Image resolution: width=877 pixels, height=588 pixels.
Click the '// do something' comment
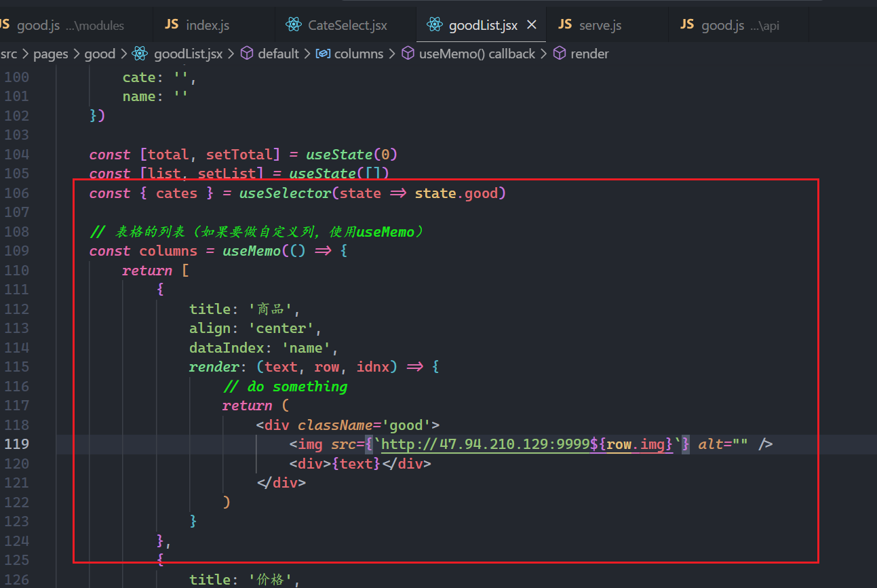(285, 387)
